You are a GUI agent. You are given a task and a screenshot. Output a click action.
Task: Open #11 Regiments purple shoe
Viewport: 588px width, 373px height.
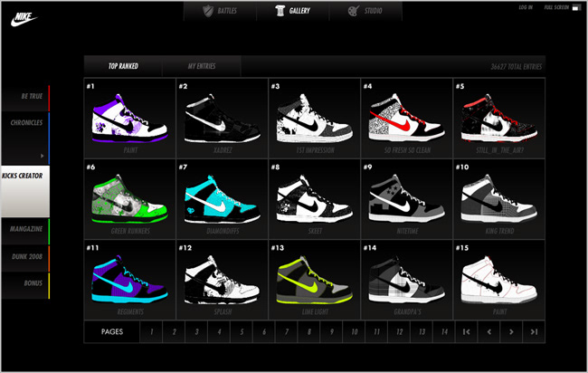click(x=129, y=280)
